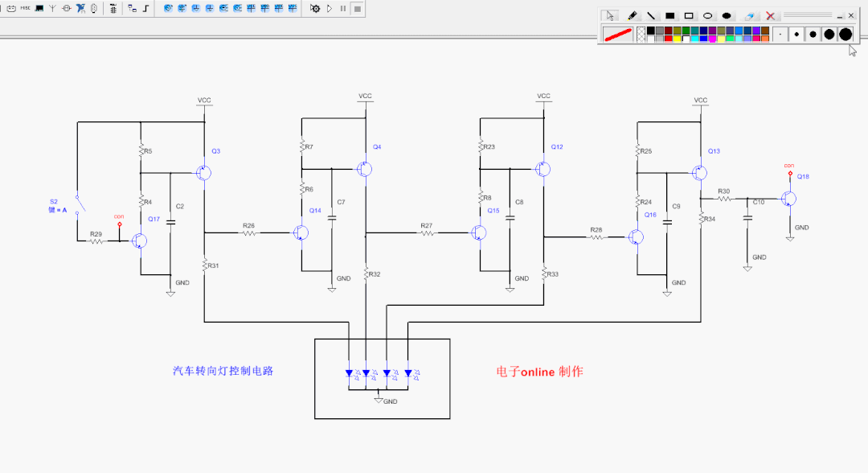Select the straight line drawing tool
This screenshot has height=473, width=868.
652,15
